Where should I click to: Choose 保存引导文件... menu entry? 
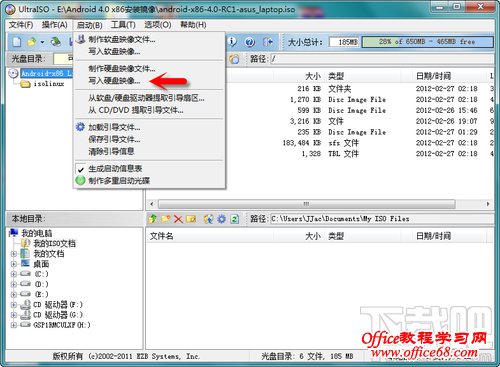pos(149,139)
